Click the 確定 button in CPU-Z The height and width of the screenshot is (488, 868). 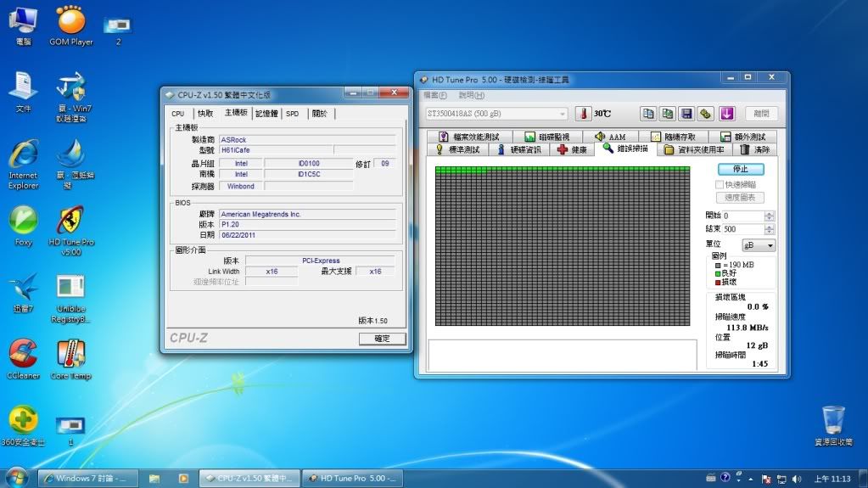(383, 338)
